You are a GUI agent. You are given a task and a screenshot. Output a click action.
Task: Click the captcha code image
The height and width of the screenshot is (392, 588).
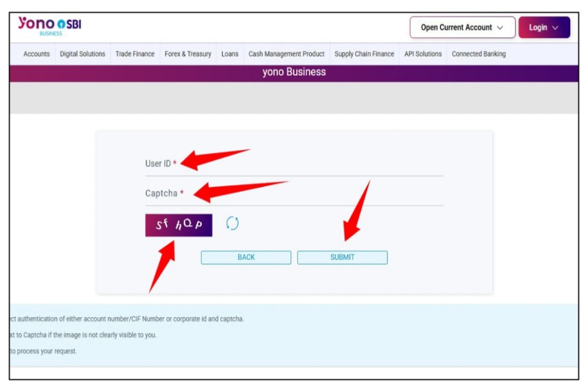click(179, 225)
